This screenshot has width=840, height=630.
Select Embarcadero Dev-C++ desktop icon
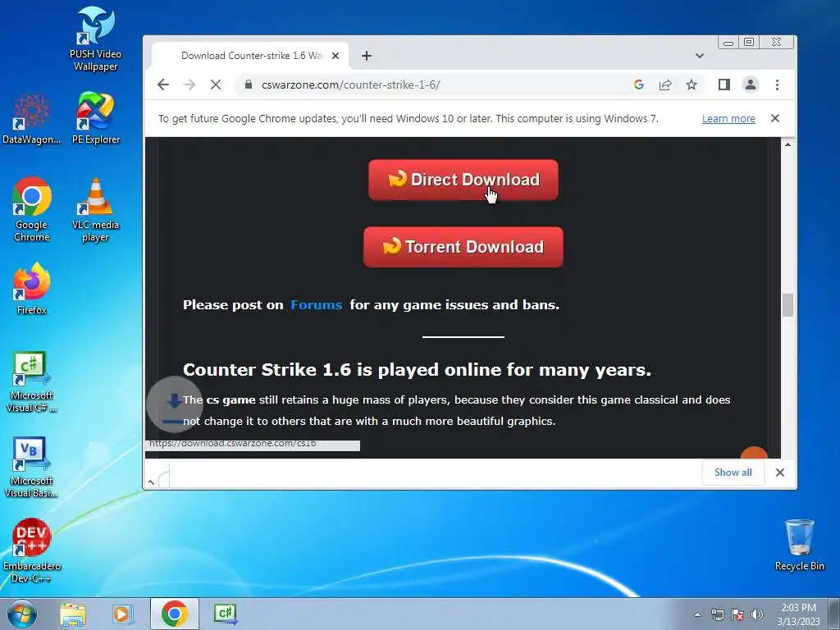(x=32, y=550)
